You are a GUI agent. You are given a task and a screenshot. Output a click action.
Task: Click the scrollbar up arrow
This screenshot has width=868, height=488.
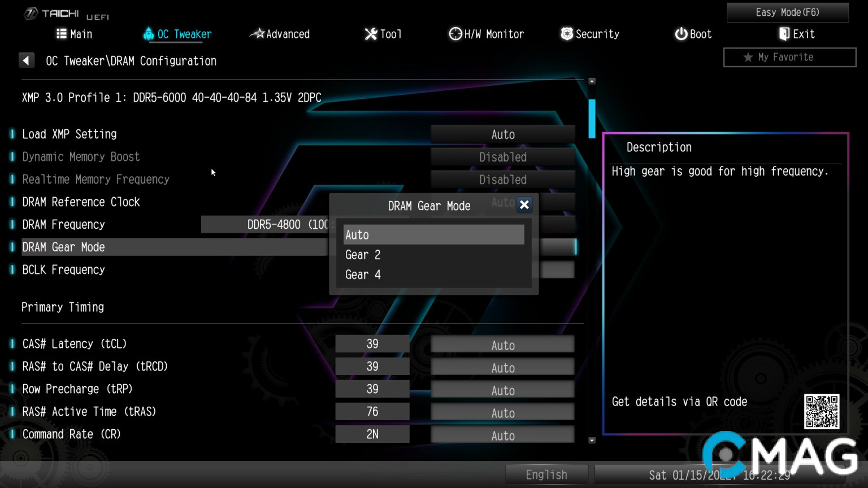click(592, 81)
